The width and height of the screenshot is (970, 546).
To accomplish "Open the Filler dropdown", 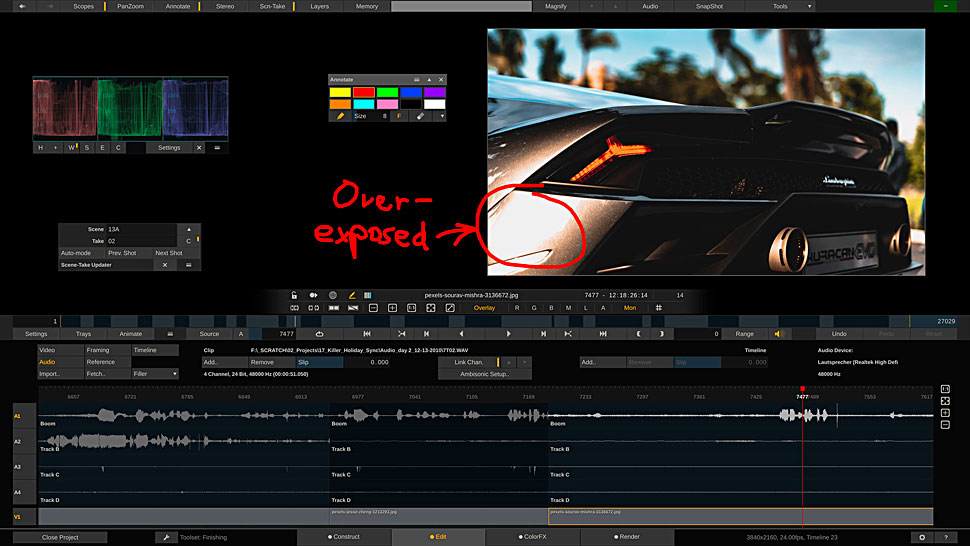I will [x=155, y=373].
